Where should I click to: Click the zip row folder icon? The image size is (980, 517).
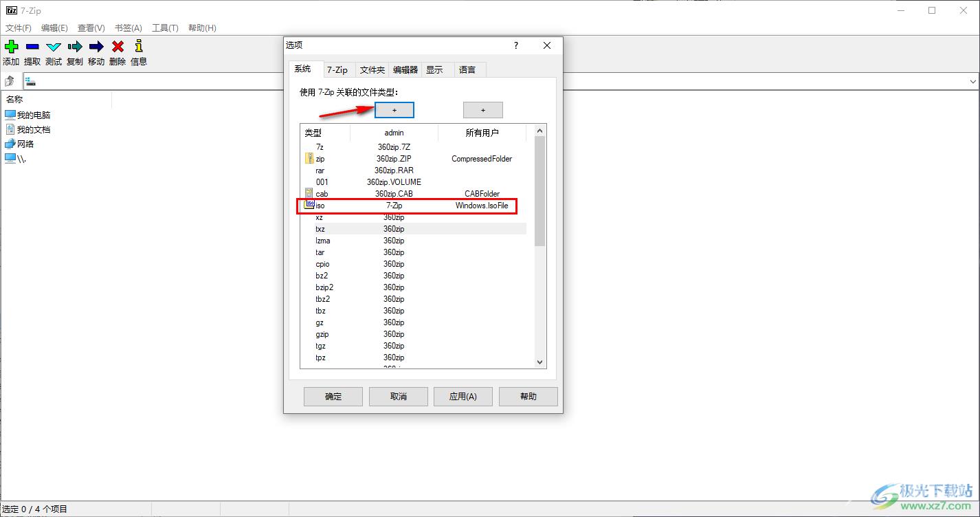click(309, 158)
